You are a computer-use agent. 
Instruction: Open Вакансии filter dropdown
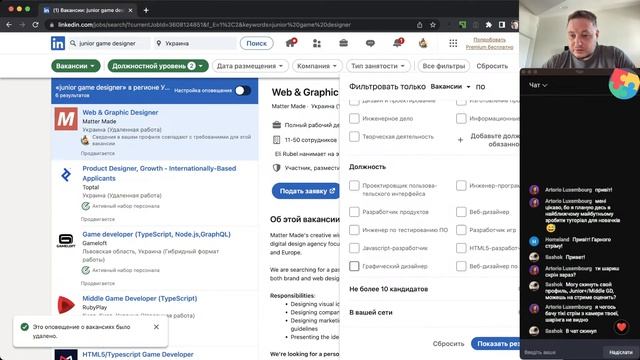[x=76, y=66]
